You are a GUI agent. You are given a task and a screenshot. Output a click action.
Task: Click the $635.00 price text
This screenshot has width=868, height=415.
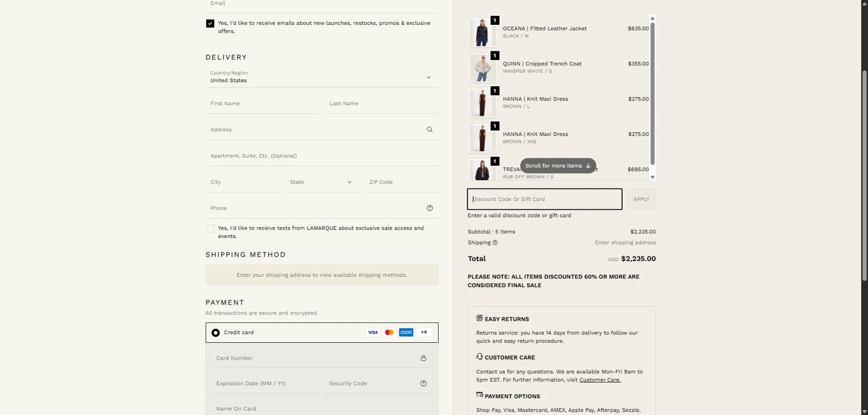pos(638,28)
